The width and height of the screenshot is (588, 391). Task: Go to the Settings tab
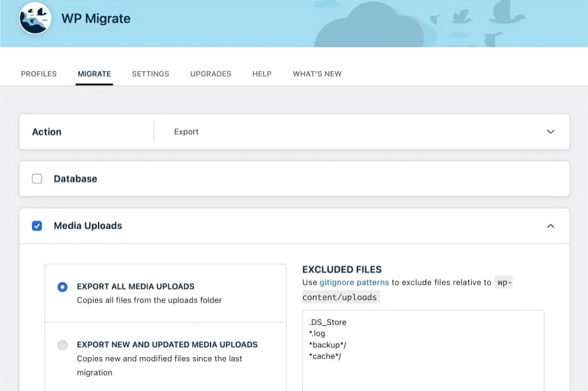(150, 74)
